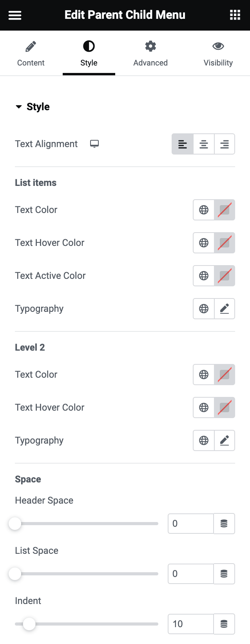The height and width of the screenshot is (644, 250).
Task: Open List Space unit selector
Action: pos(224,574)
